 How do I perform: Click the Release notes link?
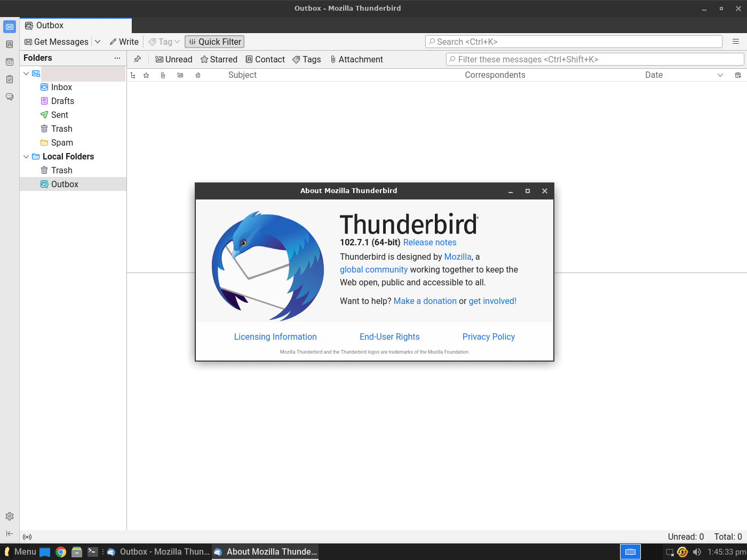[430, 242]
